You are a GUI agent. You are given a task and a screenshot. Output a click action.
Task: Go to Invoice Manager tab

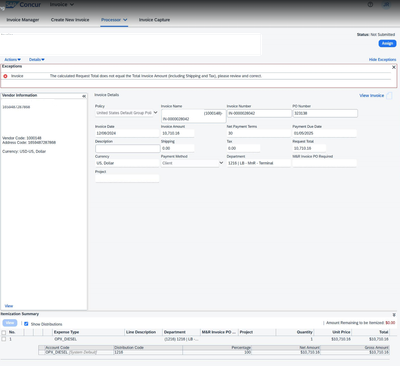23,20
